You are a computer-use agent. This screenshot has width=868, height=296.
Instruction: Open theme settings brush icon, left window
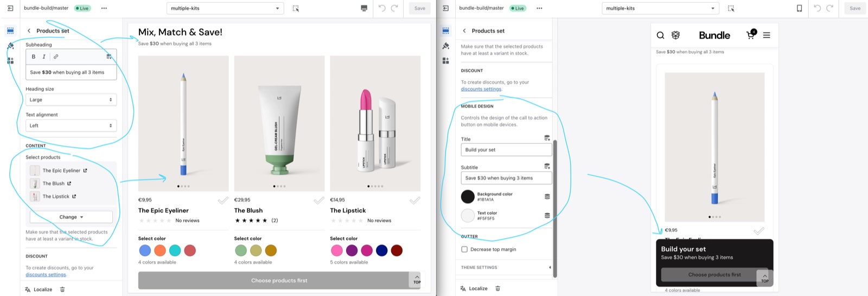click(10, 46)
